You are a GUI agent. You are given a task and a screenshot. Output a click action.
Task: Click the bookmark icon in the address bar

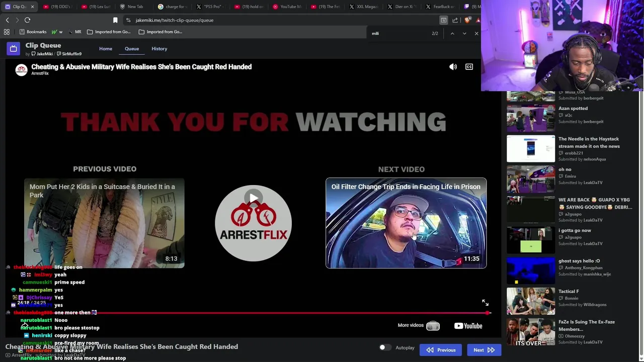coord(115,20)
